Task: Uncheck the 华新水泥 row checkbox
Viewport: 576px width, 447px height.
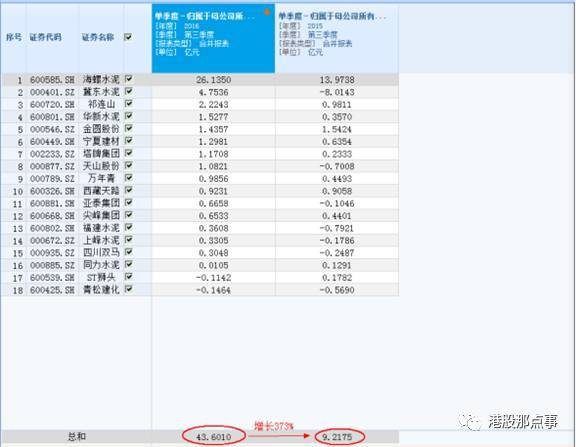Action: [129, 116]
